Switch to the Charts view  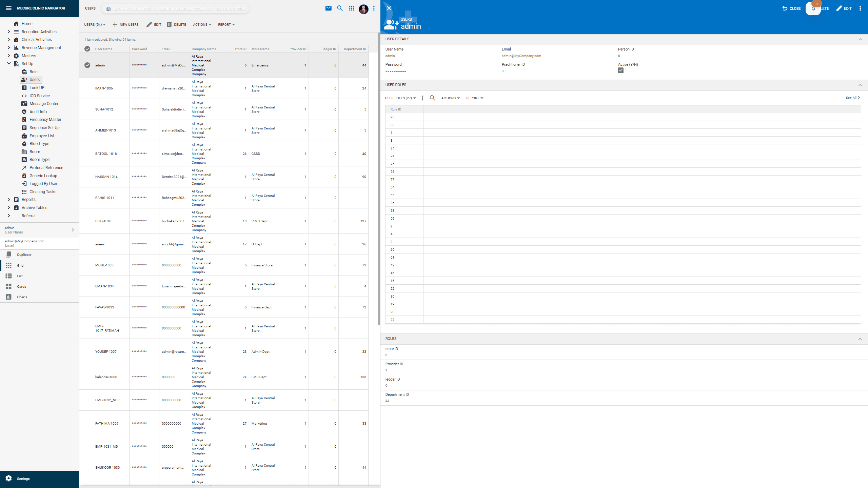(9, 297)
